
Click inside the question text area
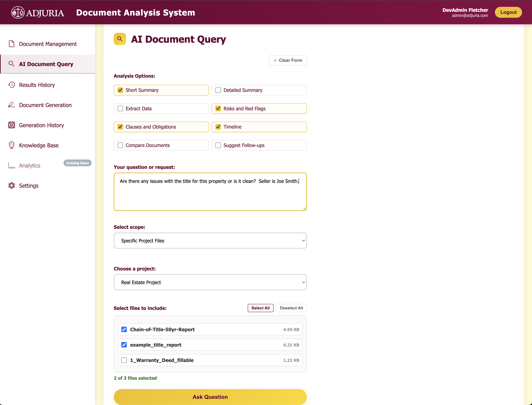[210, 192]
